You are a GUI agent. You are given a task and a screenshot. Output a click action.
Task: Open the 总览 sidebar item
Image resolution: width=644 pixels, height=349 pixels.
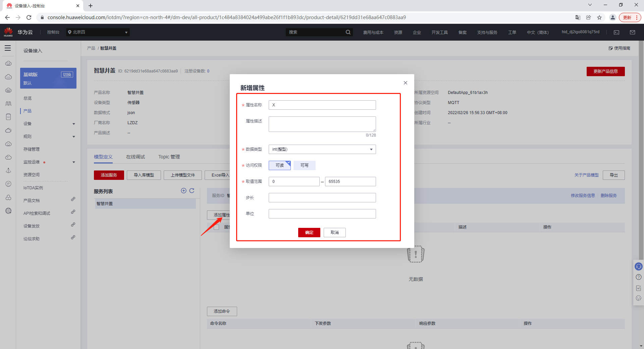coord(28,98)
